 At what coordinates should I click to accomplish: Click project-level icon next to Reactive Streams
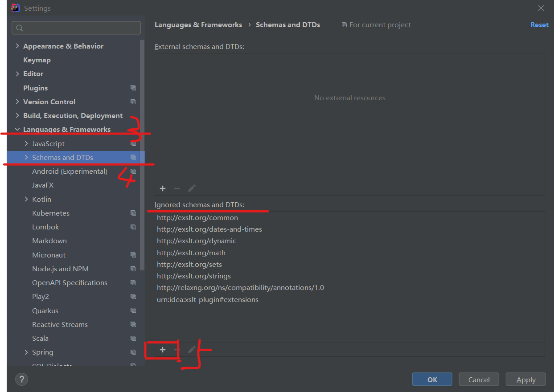coord(133,324)
